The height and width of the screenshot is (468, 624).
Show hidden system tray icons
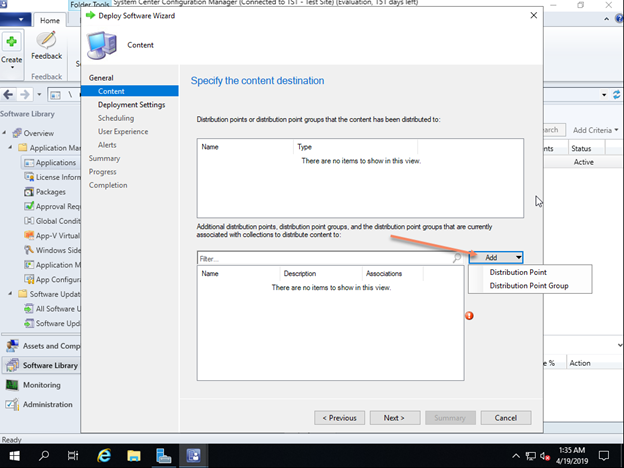coord(516,456)
